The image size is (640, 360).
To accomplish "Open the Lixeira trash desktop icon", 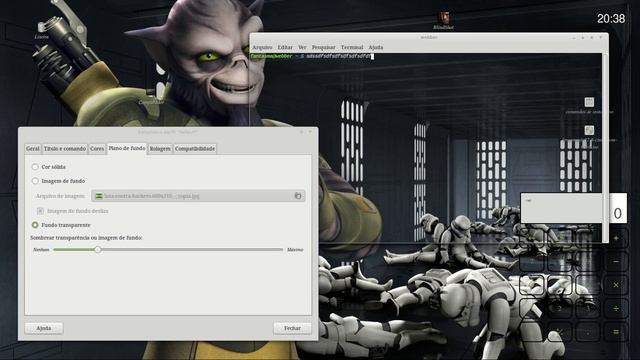I will coord(42,29).
